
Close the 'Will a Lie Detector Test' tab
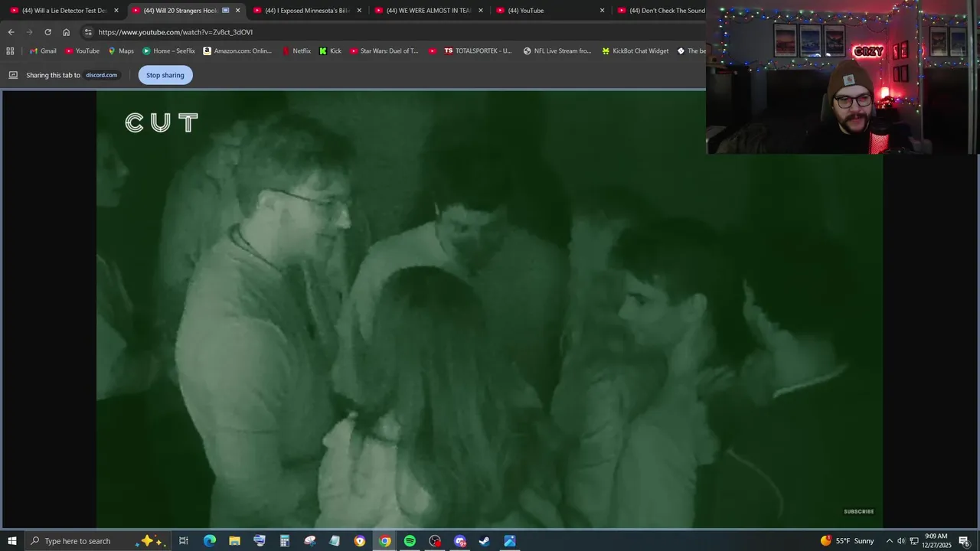tap(116, 11)
